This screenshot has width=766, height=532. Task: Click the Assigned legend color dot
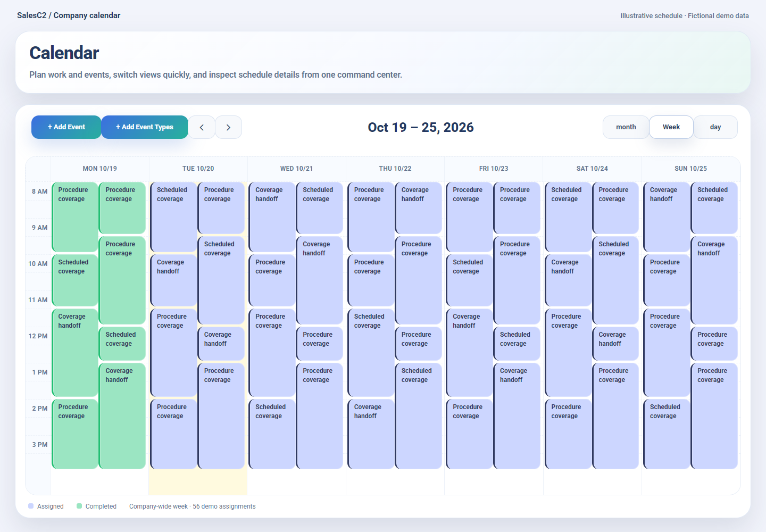[x=31, y=506]
